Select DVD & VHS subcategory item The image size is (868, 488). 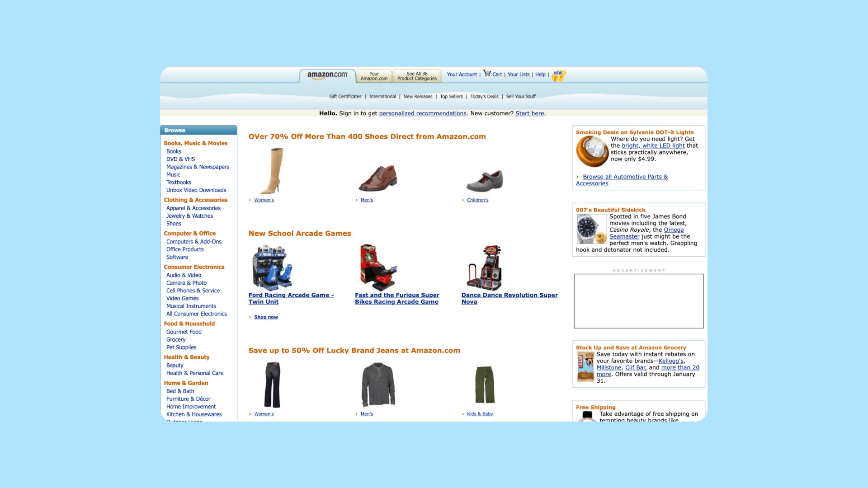pyautogui.click(x=180, y=159)
